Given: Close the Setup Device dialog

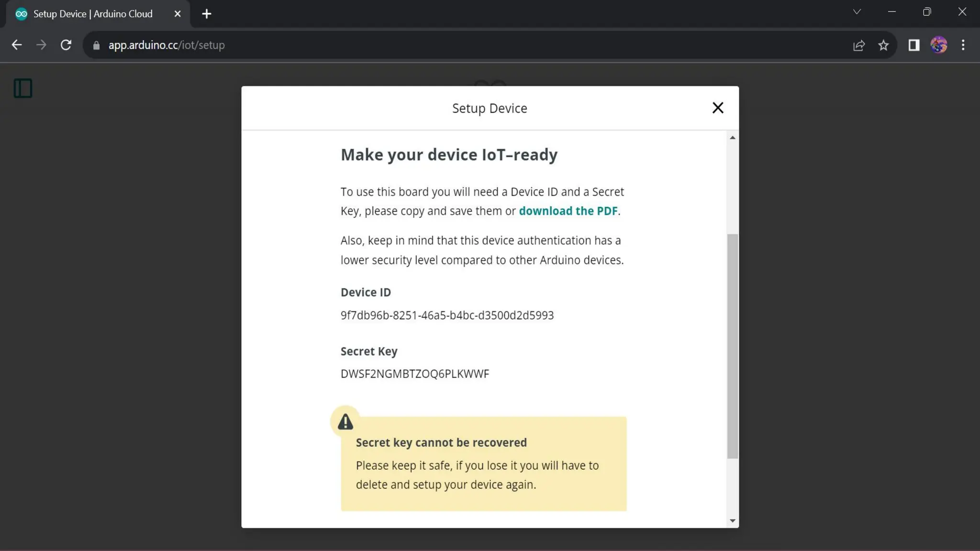Looking at the screenshot, I should [717, 108].
